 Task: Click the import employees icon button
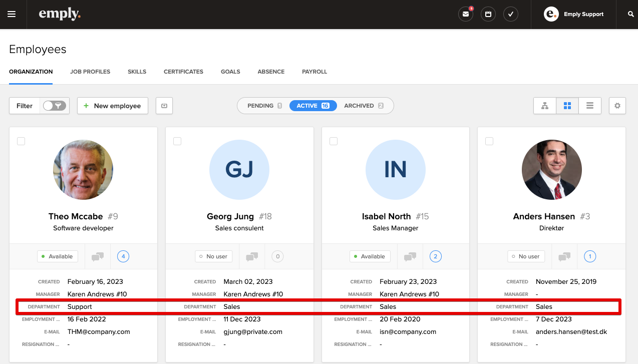[164, 106]
